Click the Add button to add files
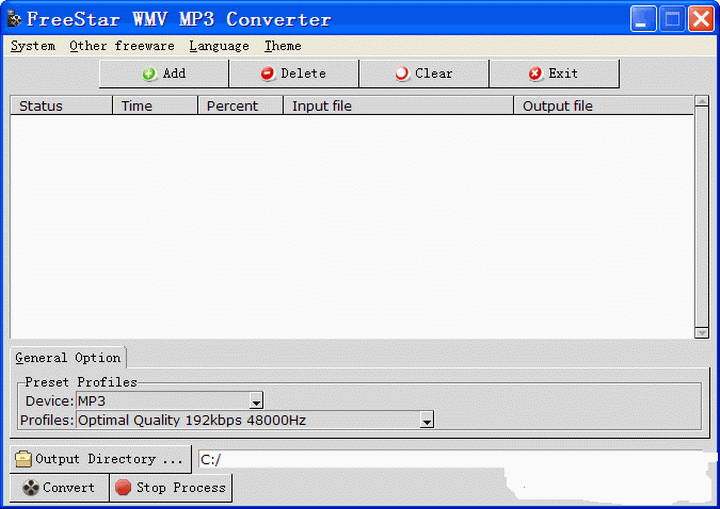 tap(163, 74)
